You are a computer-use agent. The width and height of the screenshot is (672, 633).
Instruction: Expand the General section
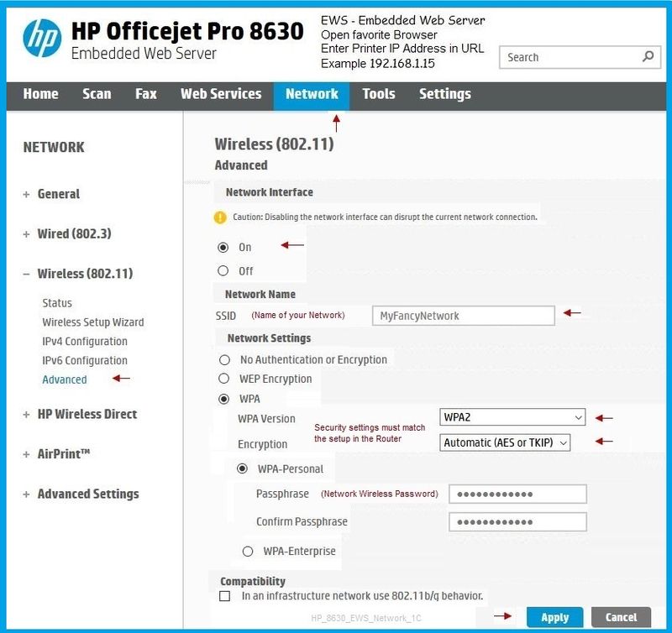pyautogui.click(x=26, y=195)
